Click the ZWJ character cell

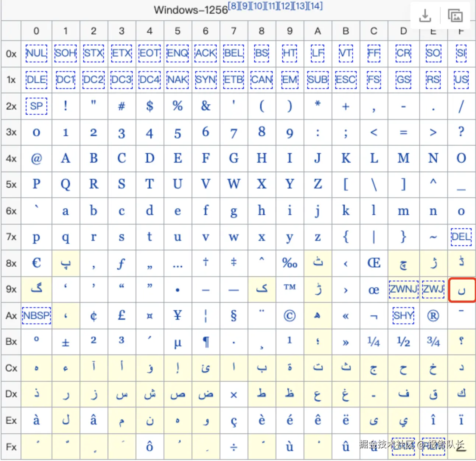point(433,289)
